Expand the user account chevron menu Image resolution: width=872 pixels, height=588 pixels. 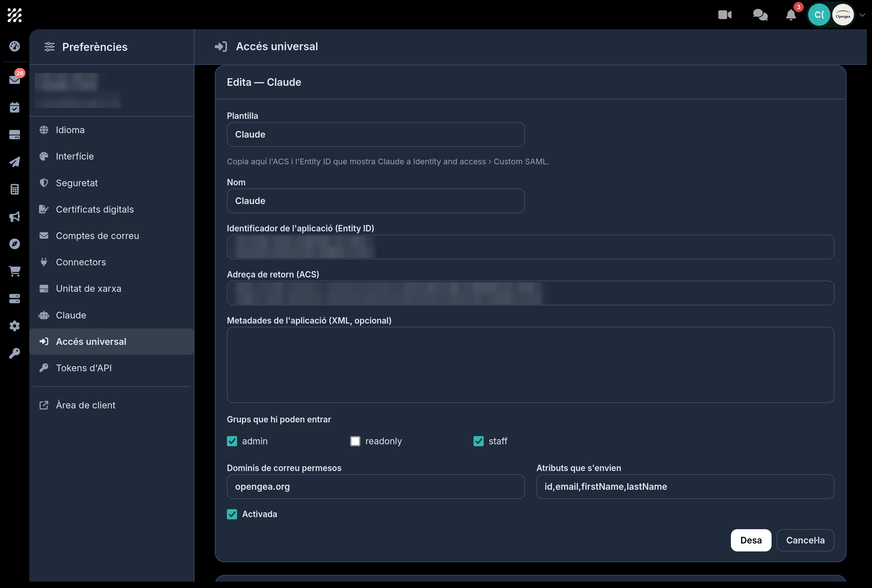coord(862,15)
